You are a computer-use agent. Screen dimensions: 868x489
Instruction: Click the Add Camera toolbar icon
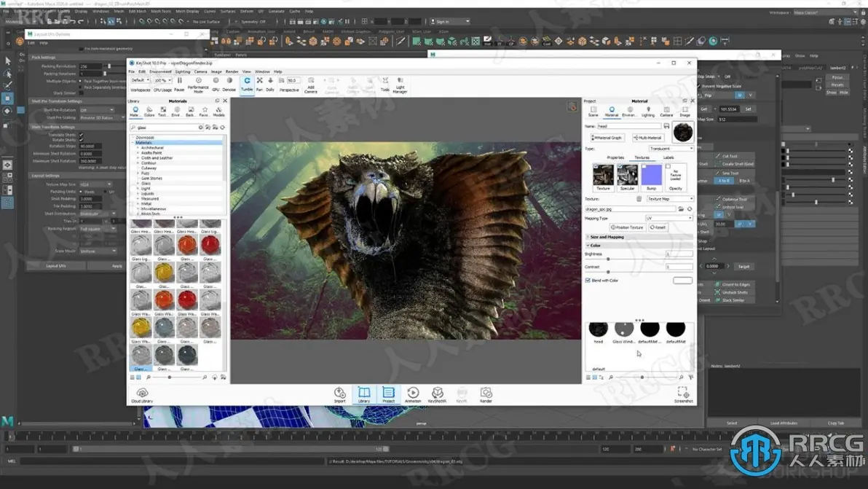[310, 85]
